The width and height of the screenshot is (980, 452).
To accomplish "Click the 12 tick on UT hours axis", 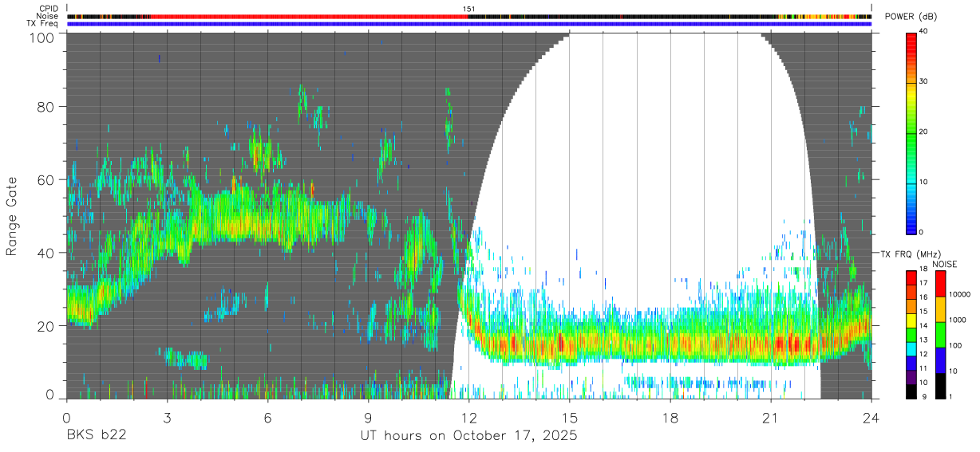I will point(468,416).
